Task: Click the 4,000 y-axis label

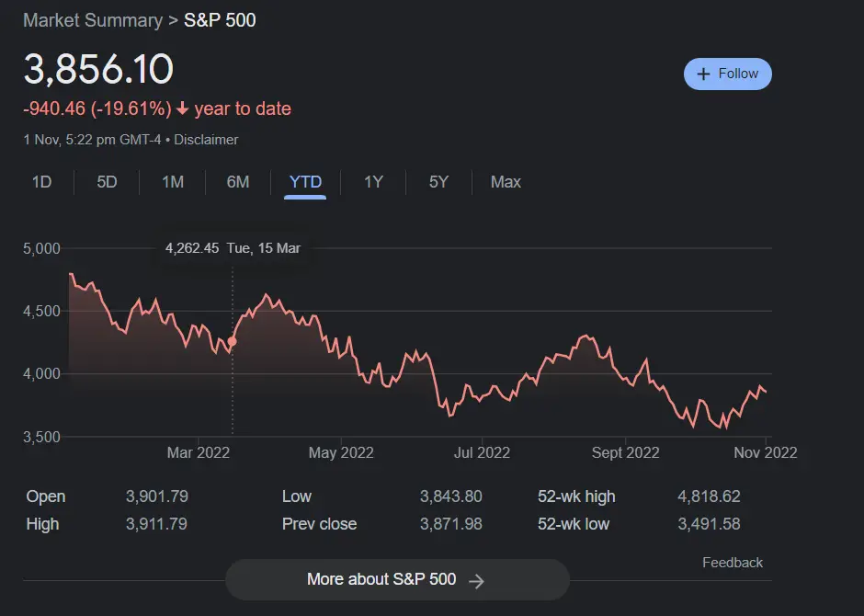Action: [x=41, y=374]
